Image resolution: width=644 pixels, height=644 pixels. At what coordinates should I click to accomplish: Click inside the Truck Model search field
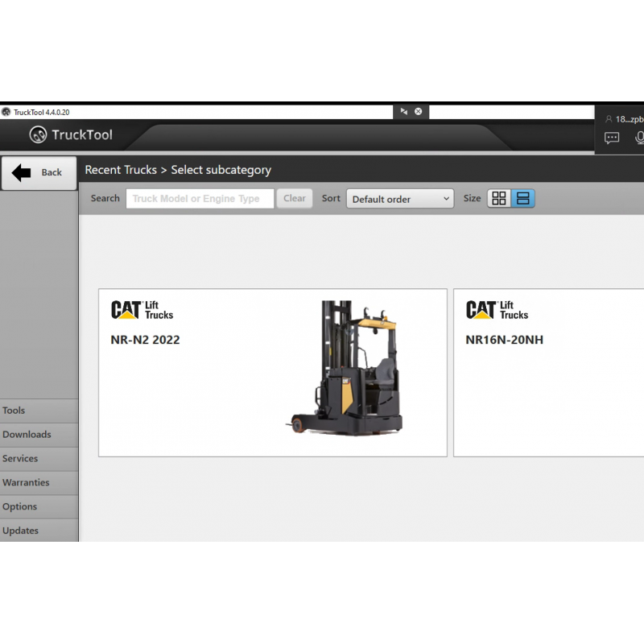point(200,198)
